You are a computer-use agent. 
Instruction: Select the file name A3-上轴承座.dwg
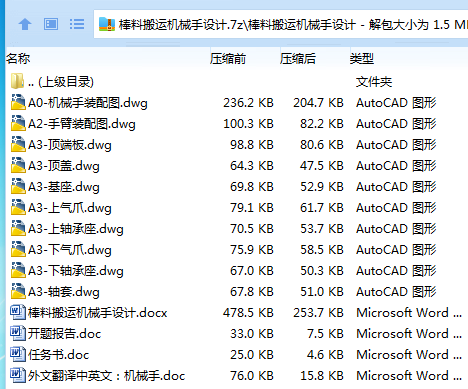pyautogui.click(x=76, y=229)
